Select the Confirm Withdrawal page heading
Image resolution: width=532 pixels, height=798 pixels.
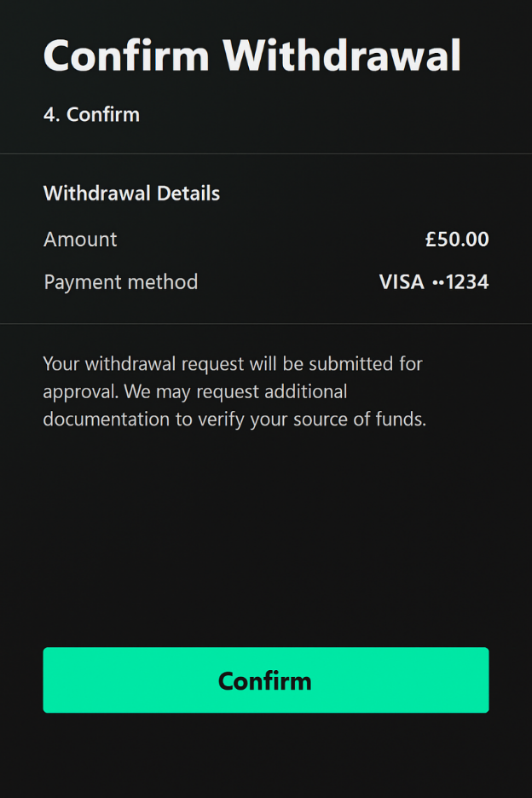pos(252,55)
